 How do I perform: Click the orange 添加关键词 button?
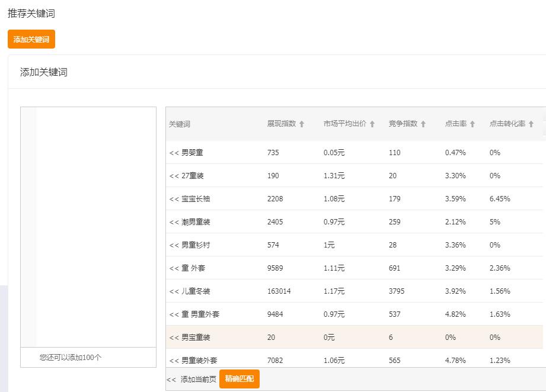31,39
